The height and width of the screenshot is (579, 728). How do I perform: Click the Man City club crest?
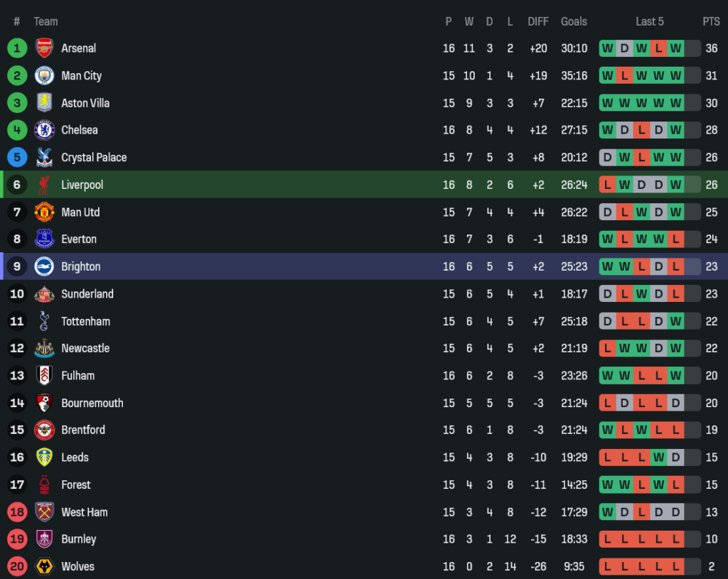point(44,75)
